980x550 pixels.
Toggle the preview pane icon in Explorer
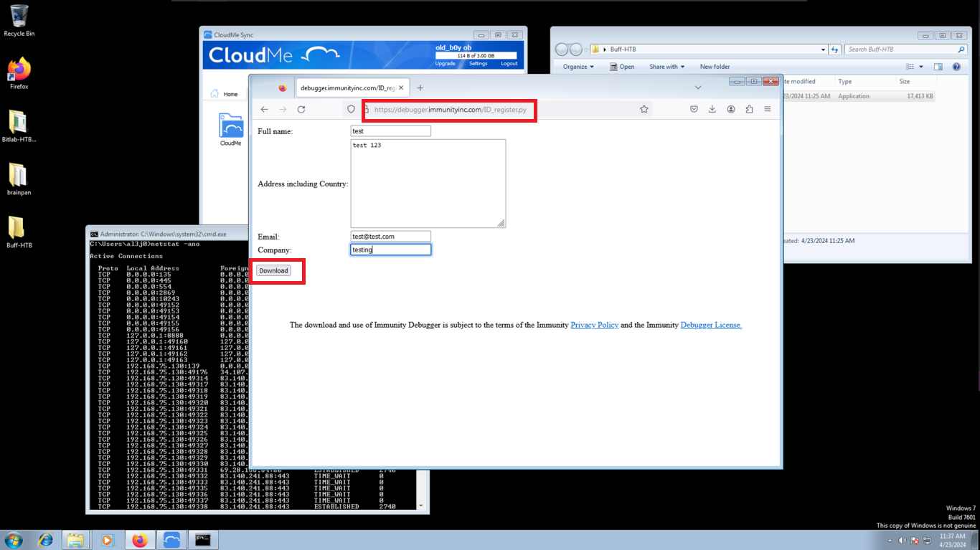coord(938,67)
